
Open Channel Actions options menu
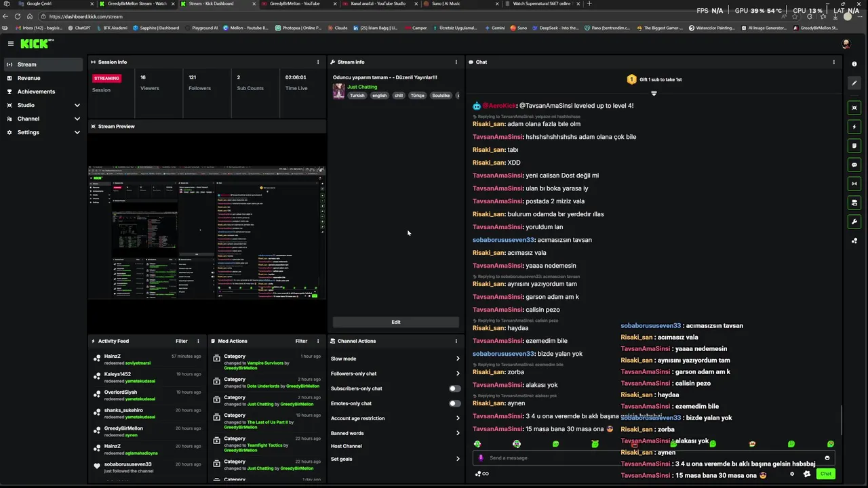click(x=456, y=341)
